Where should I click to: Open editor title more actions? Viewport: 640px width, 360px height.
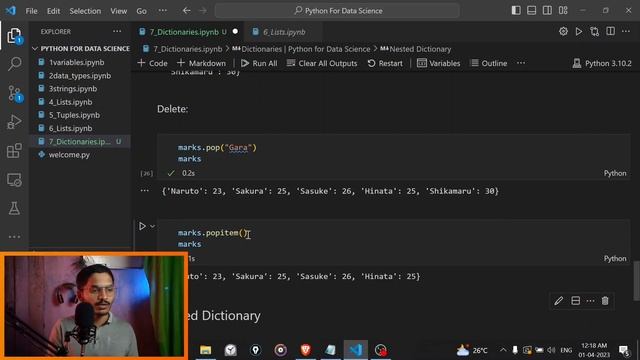(x=626, y=31)
